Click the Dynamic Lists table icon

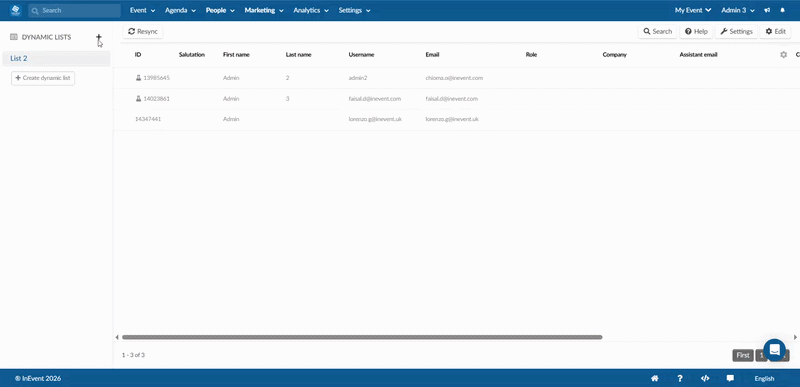tap(14, 37)
